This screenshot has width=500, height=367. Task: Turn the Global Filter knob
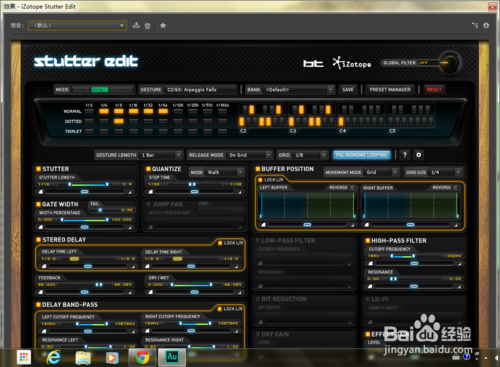click(450, 62)
